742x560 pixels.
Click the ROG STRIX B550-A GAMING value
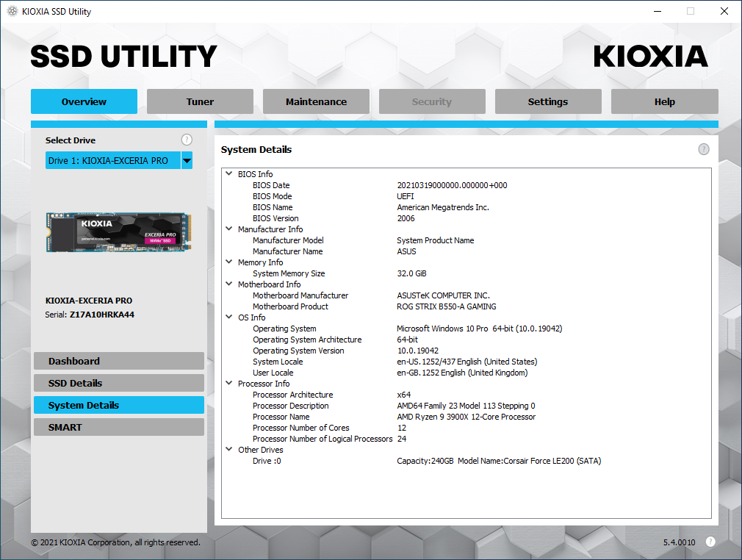point(446,306)
